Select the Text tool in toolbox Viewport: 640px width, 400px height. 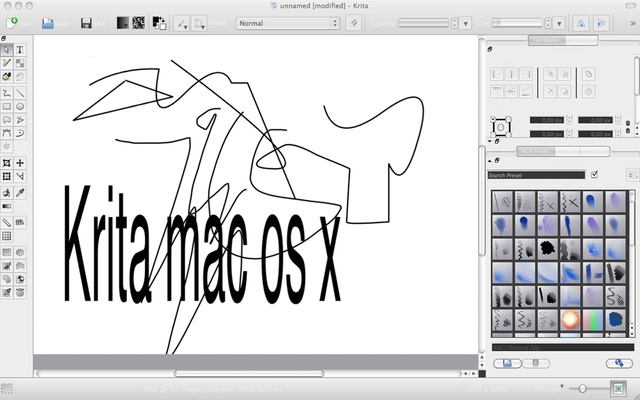click(20, 50)
